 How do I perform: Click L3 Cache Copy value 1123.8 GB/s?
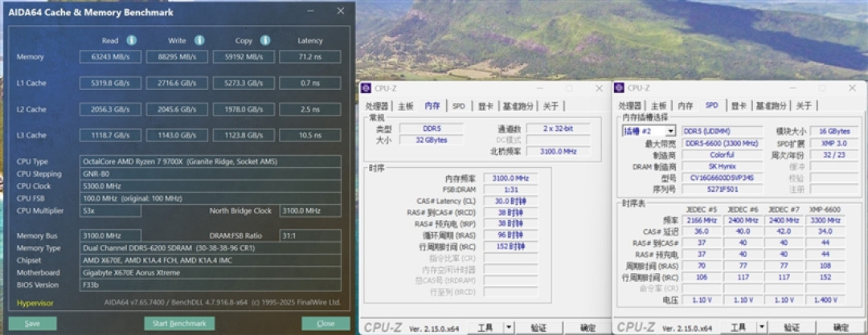[244, 135]
